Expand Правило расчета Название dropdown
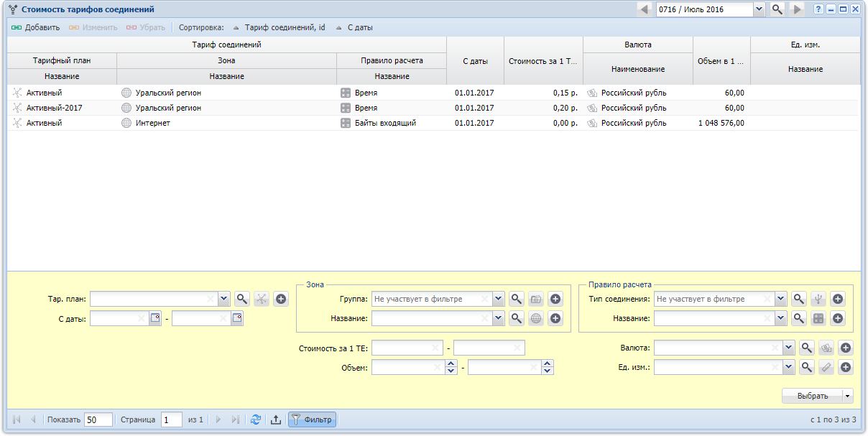This screenshot has height=436, width=868. pos(781,318)
